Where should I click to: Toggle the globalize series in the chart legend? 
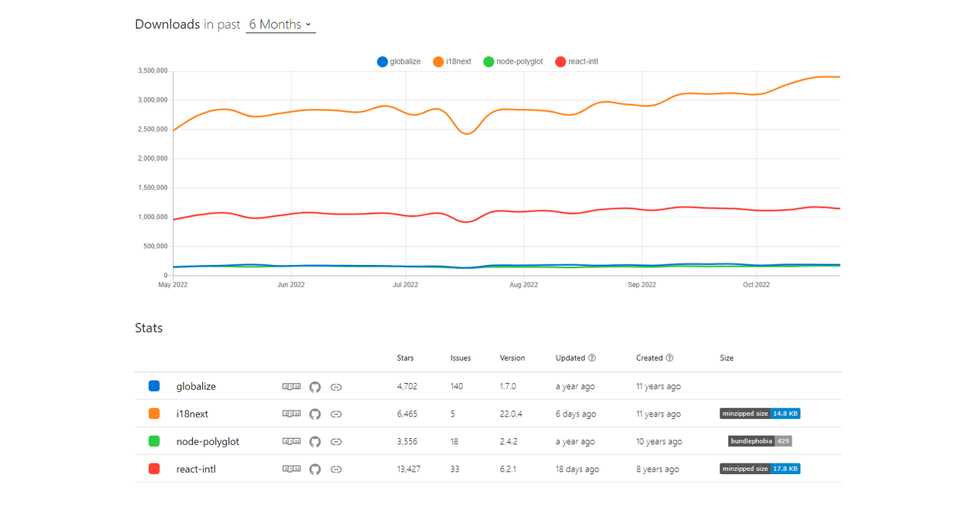point(382,61)
